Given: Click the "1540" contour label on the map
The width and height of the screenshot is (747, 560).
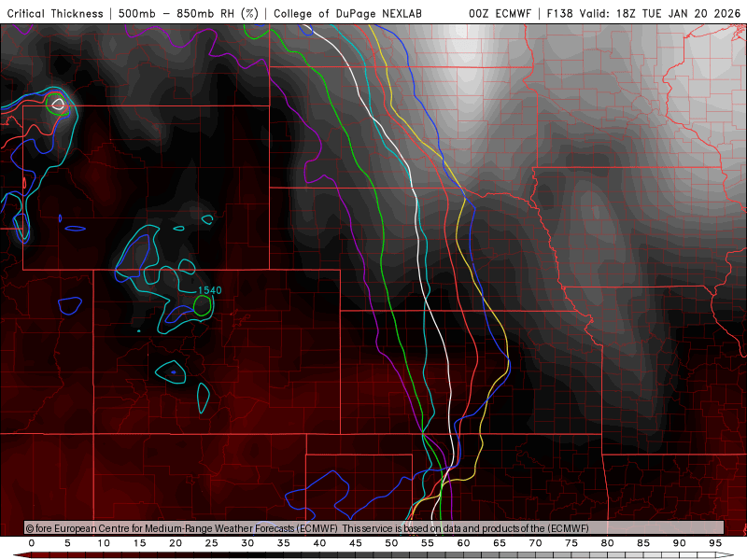Looking at the screenshot, I should click(x=209, y=290).
